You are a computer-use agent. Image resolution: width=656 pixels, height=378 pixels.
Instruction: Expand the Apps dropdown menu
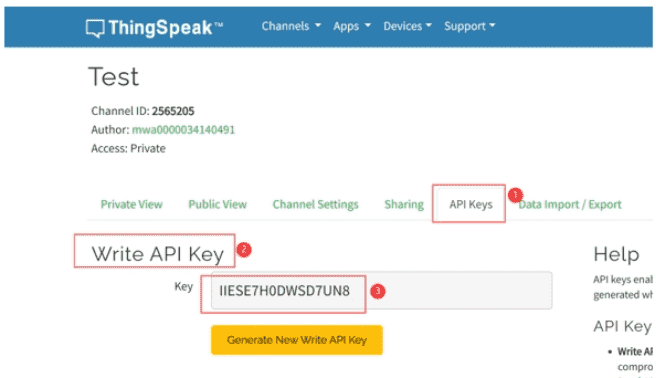tap(352, 26)
